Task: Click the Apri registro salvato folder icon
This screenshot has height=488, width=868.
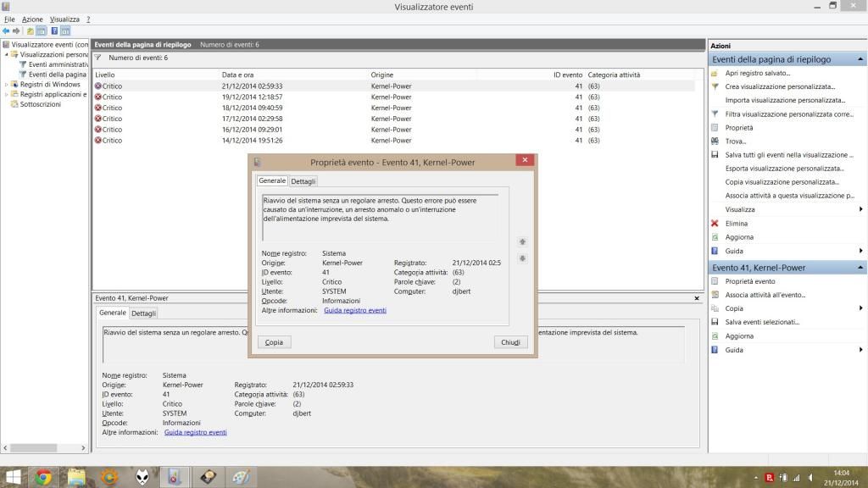Action: pyautogui.click(x=715, y=73)
